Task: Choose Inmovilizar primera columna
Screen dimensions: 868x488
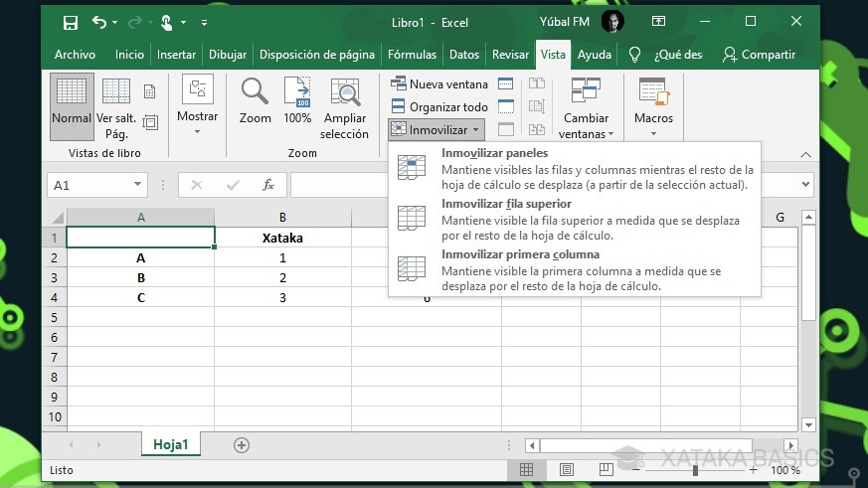Action: pyautogui.click(x=575, y=270)
